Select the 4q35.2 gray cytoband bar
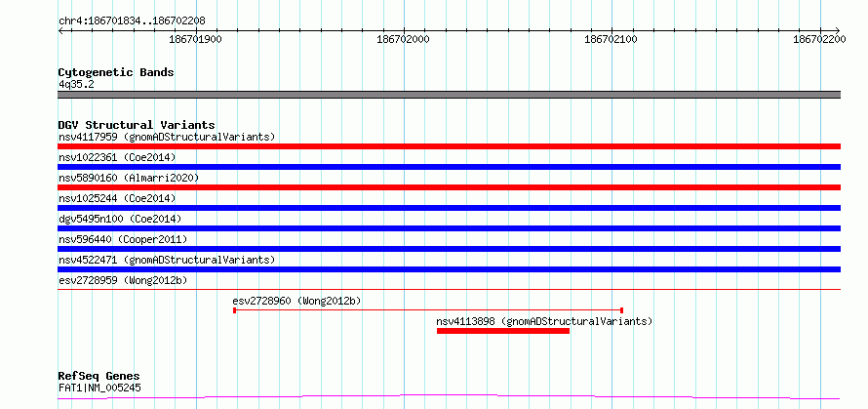 449,95
